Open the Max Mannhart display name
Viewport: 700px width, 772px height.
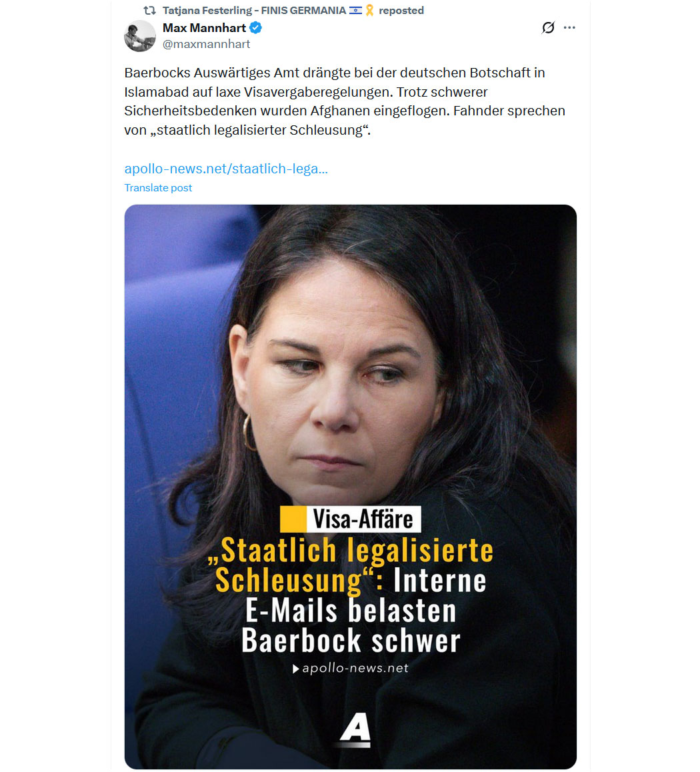pos(204,28)
